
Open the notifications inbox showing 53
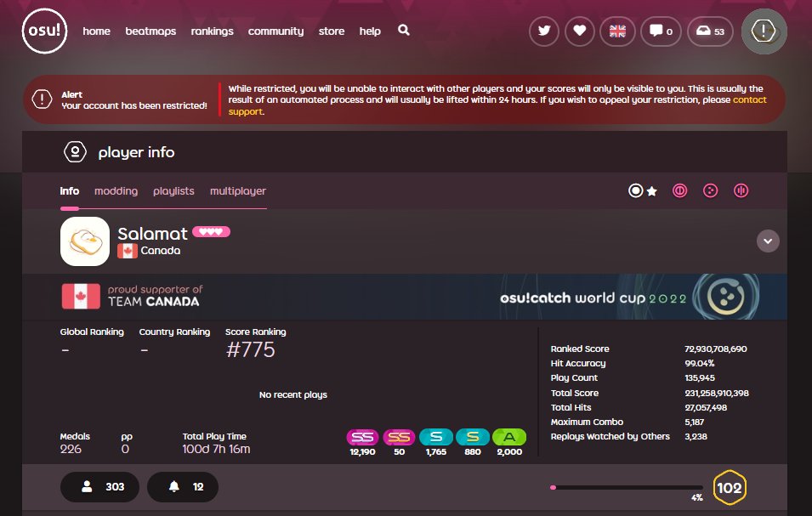(710, 31)
